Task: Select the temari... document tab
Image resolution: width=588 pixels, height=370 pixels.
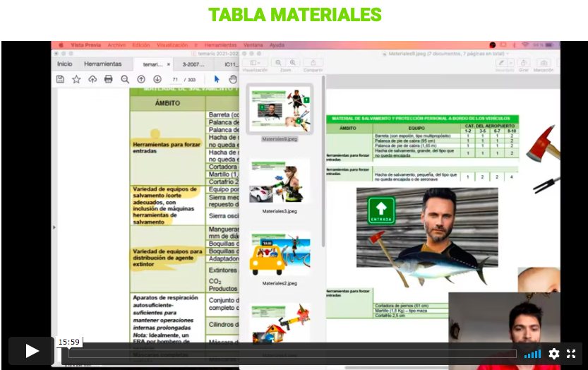Action: coord(152,64)
